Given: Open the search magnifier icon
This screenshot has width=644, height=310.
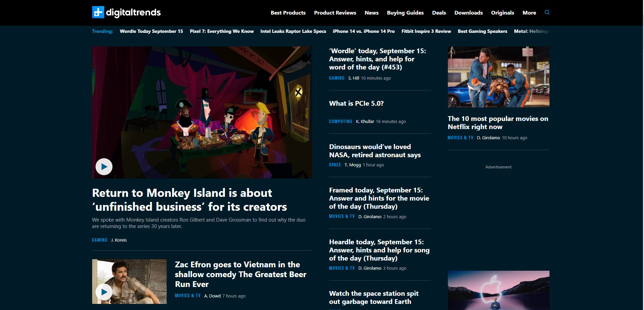Looking at the screenshot, I should 547,12.
